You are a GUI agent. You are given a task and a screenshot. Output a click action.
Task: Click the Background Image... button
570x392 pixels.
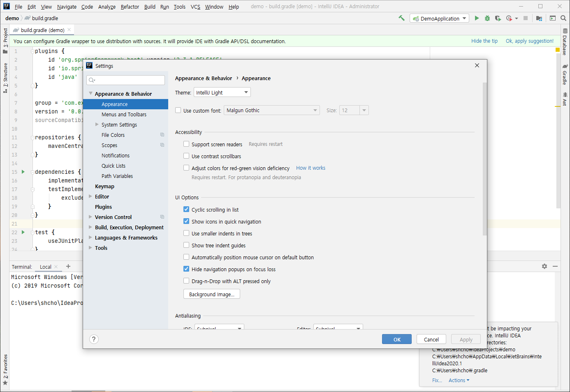[x=212, y=294]
